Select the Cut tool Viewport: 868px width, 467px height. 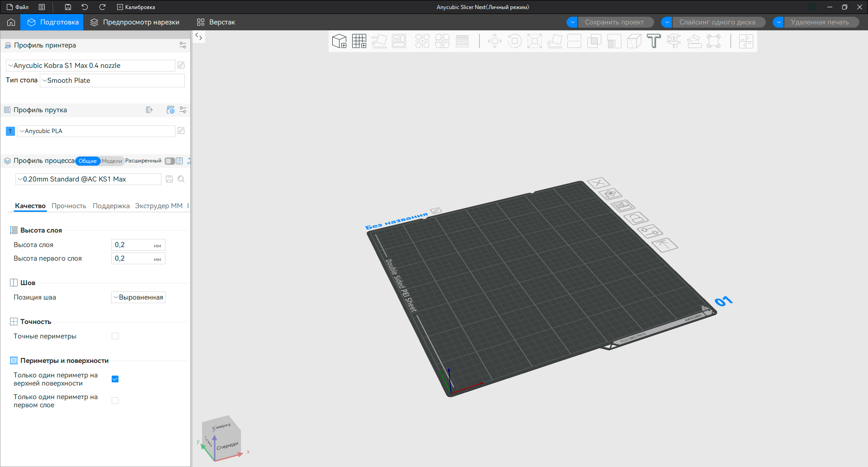(574, 41)
